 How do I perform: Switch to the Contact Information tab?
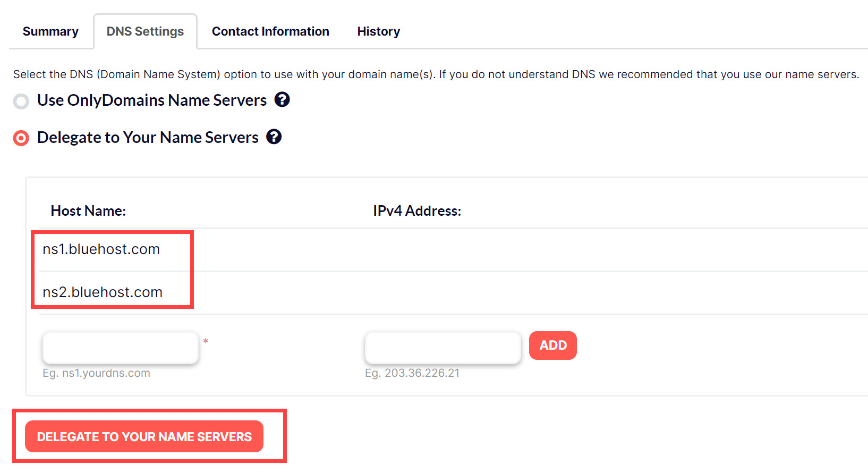click(x=270, y=31)
